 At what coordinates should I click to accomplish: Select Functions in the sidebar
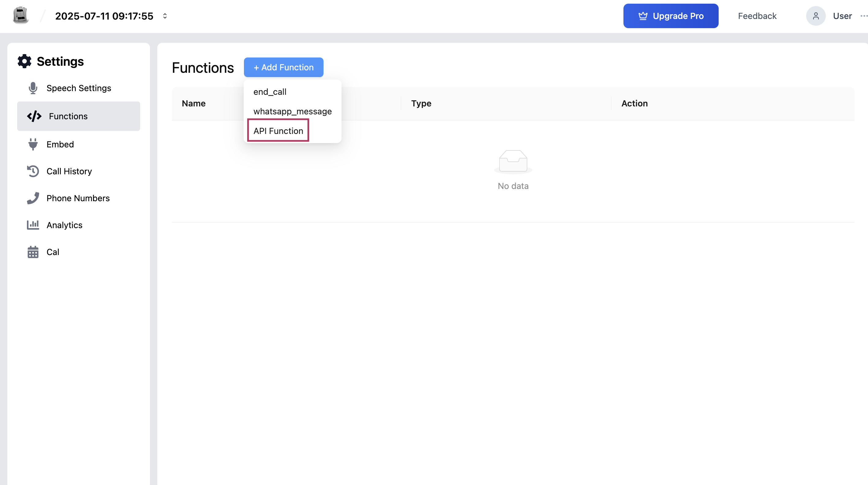[79, 116]
